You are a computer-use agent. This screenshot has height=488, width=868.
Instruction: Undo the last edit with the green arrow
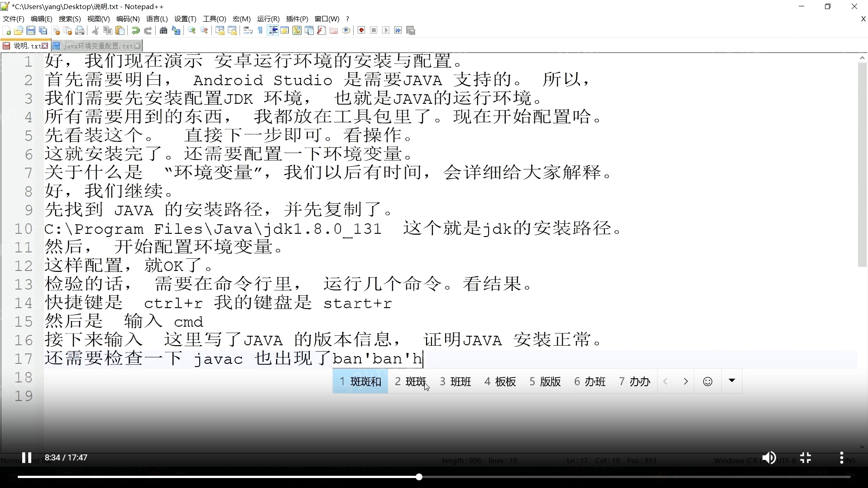(x=135, y=30)
